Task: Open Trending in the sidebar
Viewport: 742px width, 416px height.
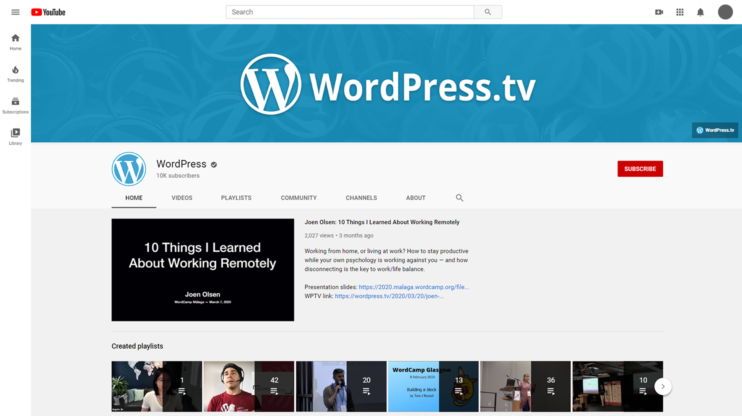Action: point(15,74)
